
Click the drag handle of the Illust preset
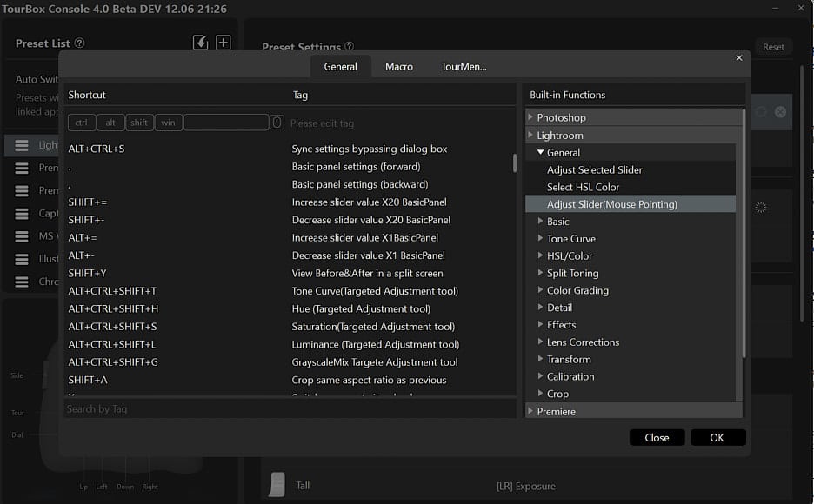(x=21, y=259)
